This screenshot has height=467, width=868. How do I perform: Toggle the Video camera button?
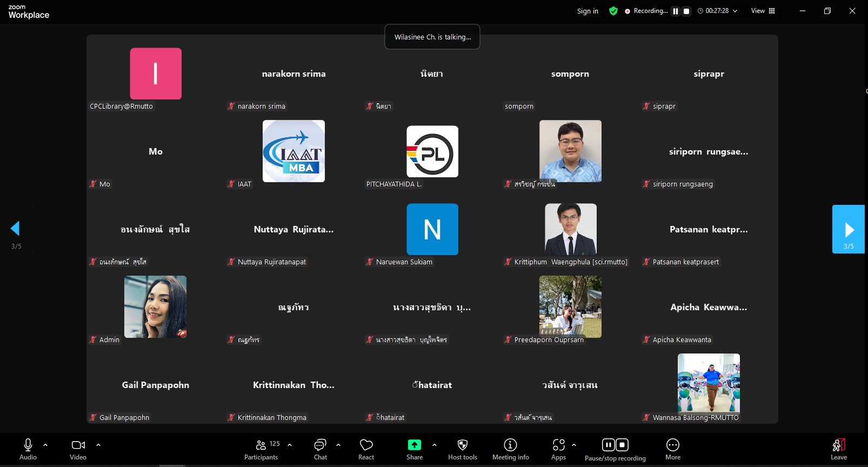[x=78, y=445]
